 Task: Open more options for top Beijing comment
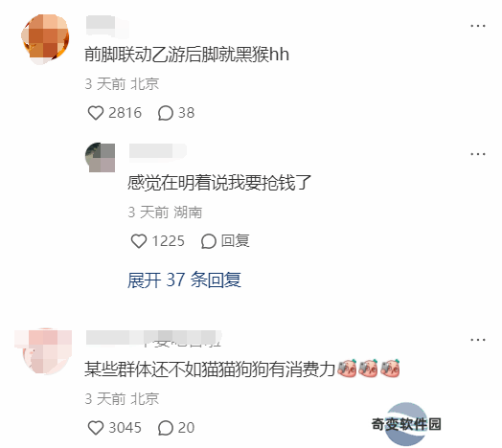pos(478,26)
